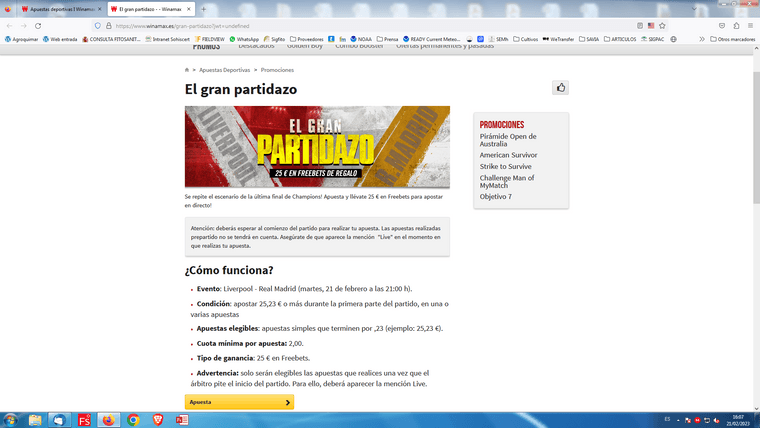The height and width of the screenshot is (428, 760).
Task: Launch Brave browser from taskbar
Action: pos(158,420)
